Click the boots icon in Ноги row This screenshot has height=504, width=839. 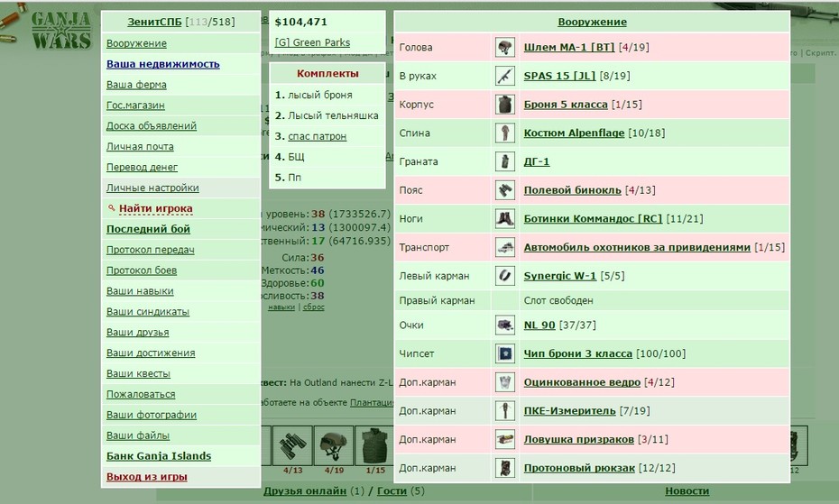[504, 219]
